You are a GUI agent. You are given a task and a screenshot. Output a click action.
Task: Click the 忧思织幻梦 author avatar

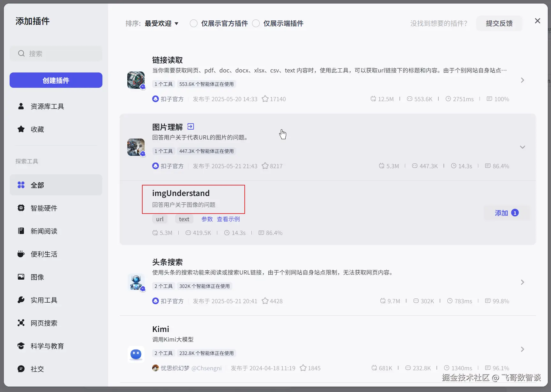click(x=155, y=368)
